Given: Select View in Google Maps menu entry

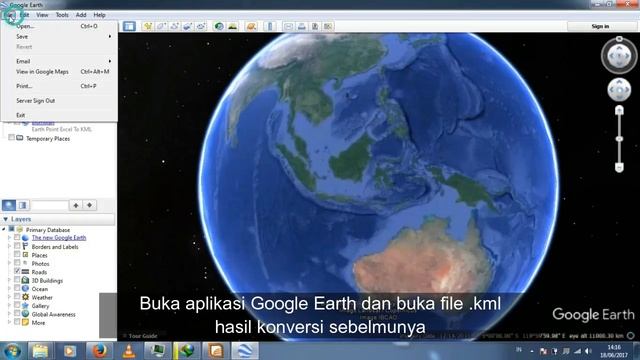Looking at the screenshot, I should 59,71.
